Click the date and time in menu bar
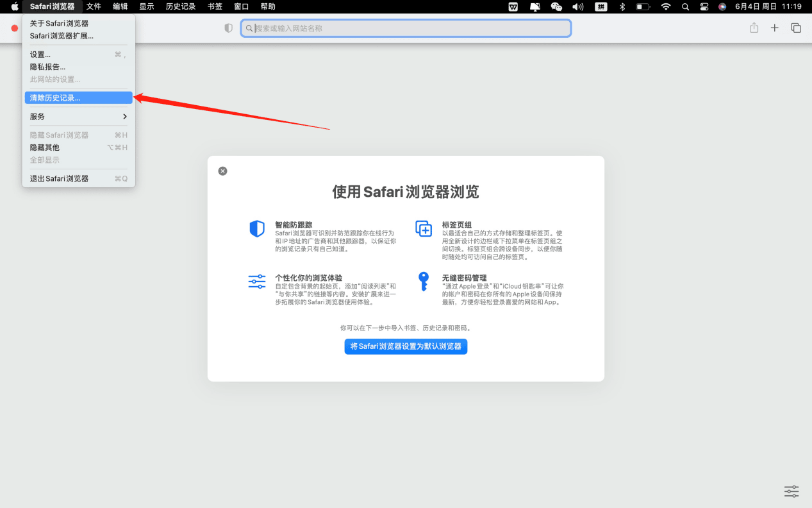Screen dimensions: 812x508 pyautogui.click(x=768, y=6)
